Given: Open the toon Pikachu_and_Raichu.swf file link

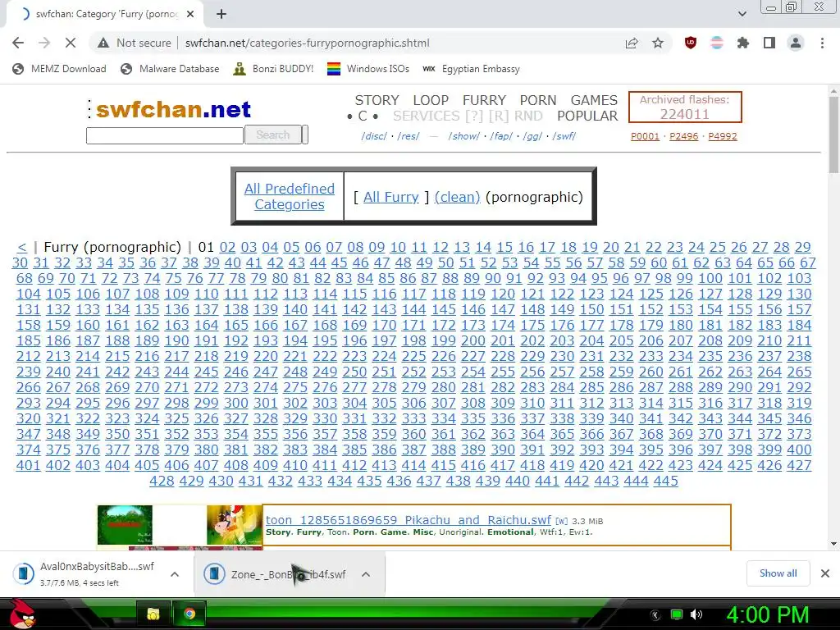Looking at the screenshot, I should pos(409,520).
